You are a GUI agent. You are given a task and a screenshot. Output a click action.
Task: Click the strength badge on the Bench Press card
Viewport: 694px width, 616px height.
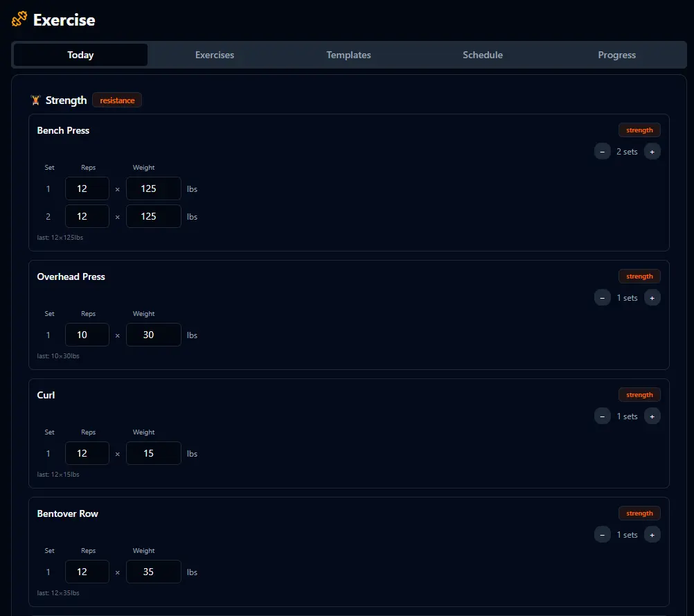(x=639, y=130)
